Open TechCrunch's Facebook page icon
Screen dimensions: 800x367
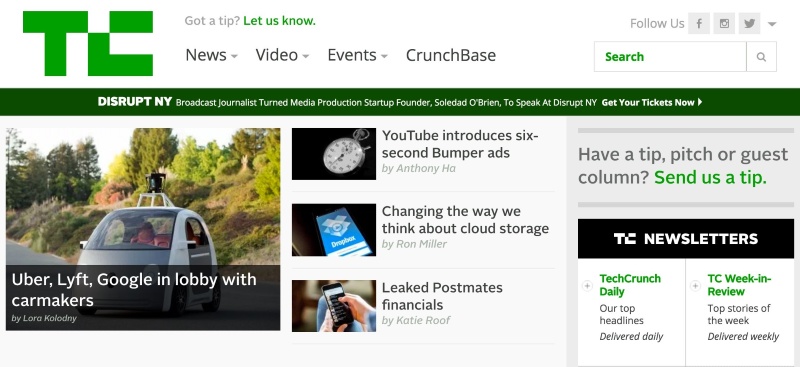click(699, 23)
